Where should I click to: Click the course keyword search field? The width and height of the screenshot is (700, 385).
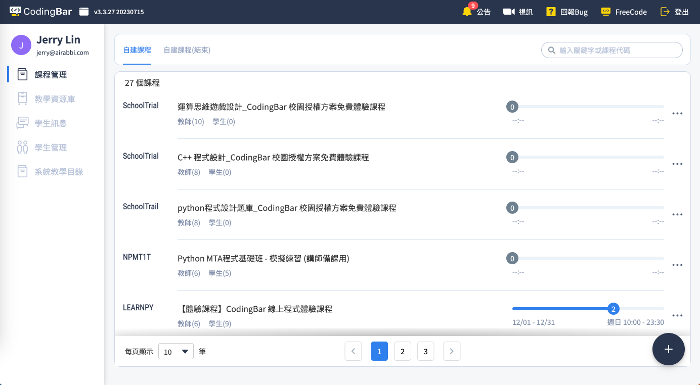[612, 50]
